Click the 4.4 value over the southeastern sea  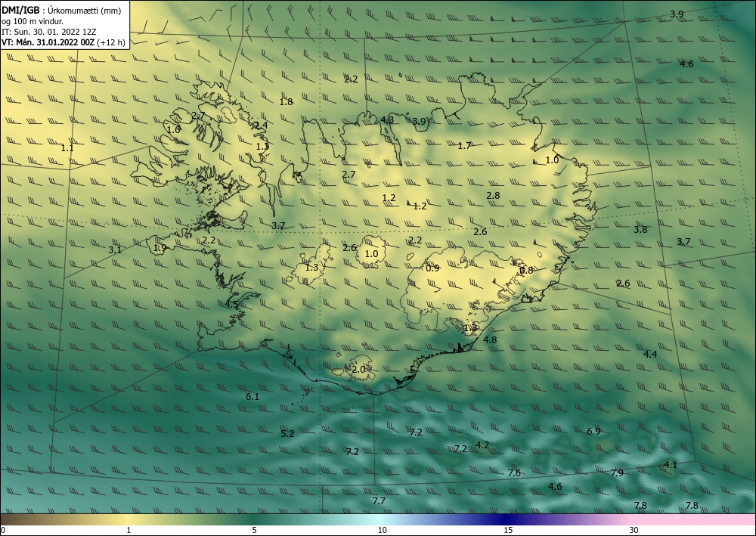pyautogui.click(x=650, y=355)
